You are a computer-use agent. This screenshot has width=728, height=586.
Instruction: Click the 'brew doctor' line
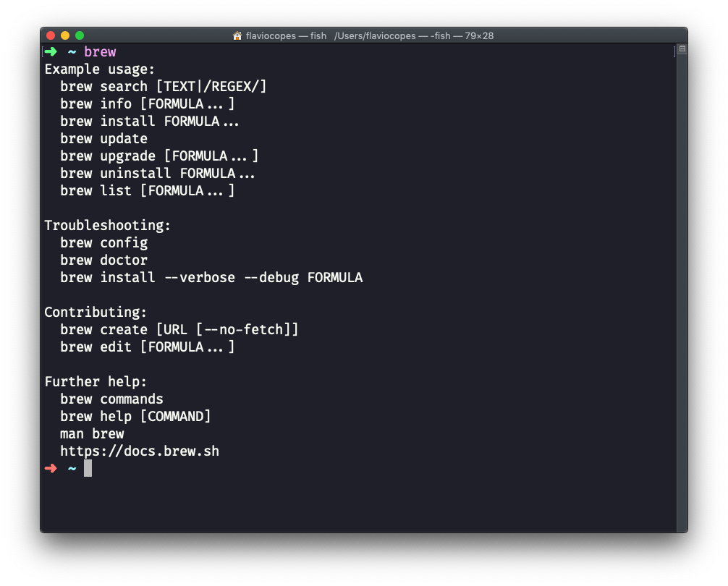pos(103,260)
